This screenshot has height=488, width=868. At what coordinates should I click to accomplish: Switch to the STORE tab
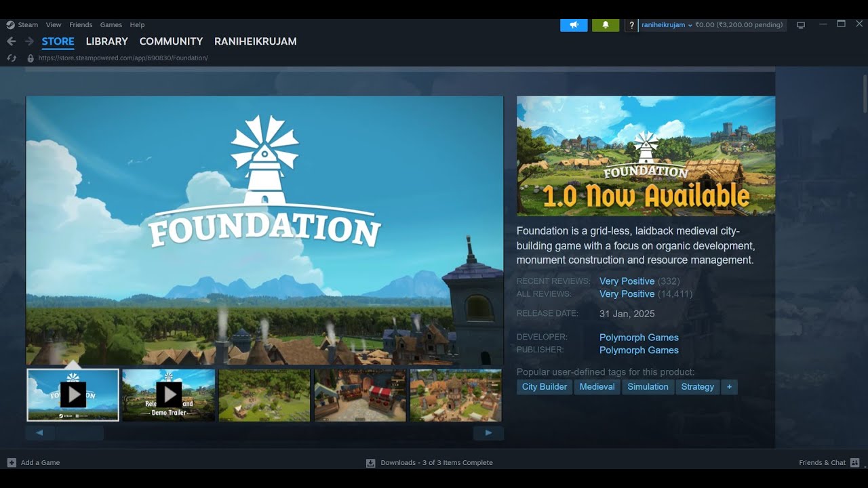58,41
